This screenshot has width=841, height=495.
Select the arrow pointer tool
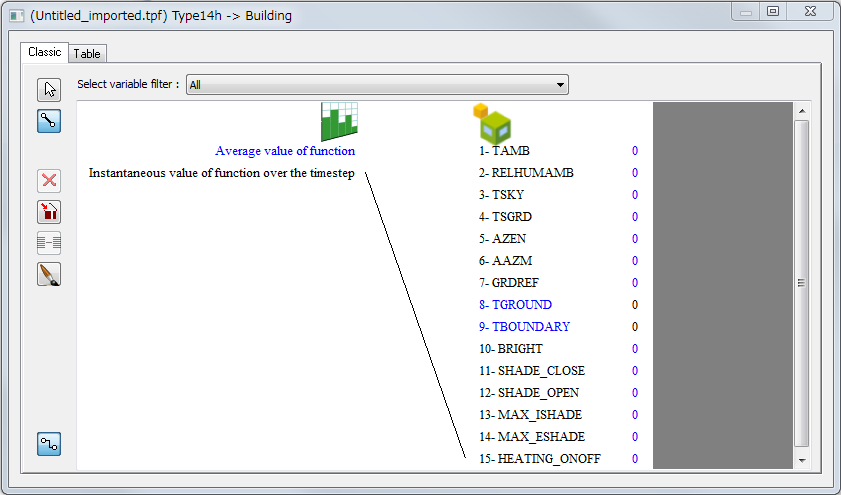click(x=49, y=90)
